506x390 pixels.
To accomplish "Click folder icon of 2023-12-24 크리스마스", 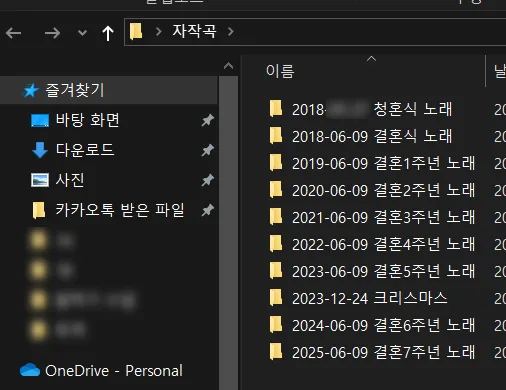I will click(276, 298).
